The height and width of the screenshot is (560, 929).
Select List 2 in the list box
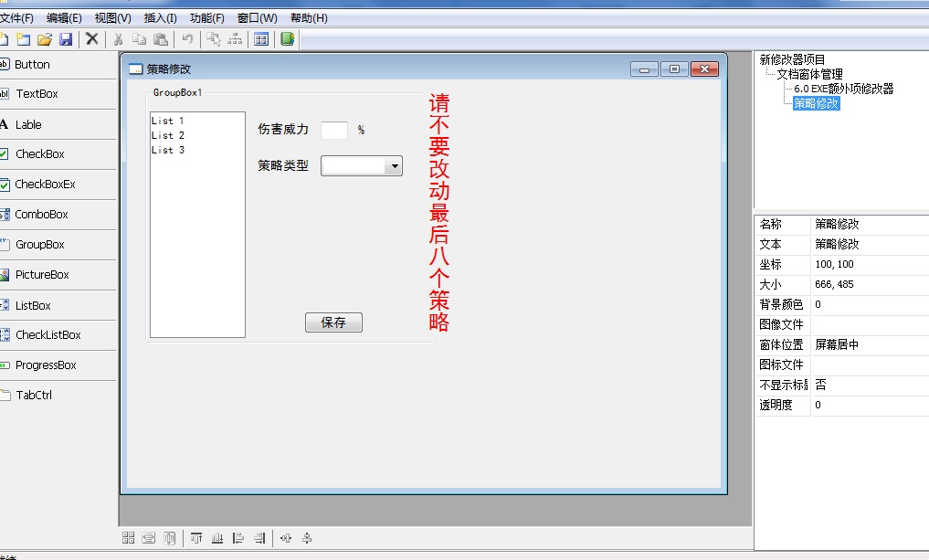(x=168, y=136)
